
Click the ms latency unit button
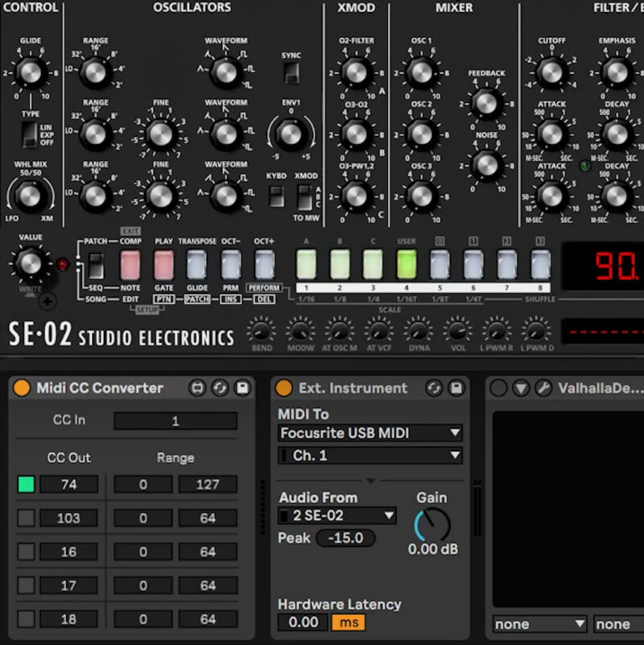pyautogui.click(x=348, y=622)
